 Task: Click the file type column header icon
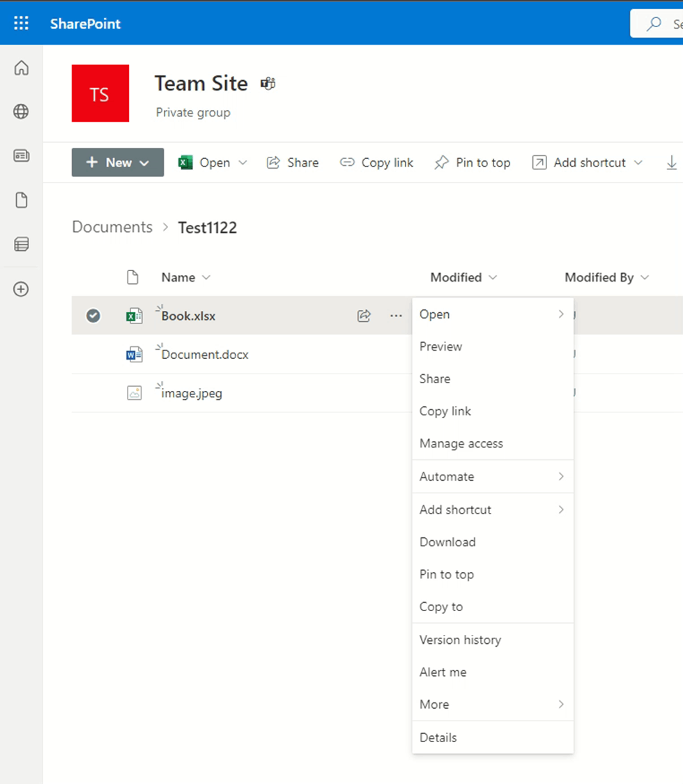(132, 277)
